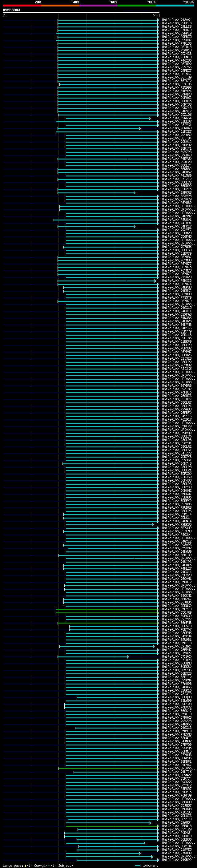Click the purple ~60% identity legend bar
The height and width of the screenshot is (868, 197).
pos(99,6)
